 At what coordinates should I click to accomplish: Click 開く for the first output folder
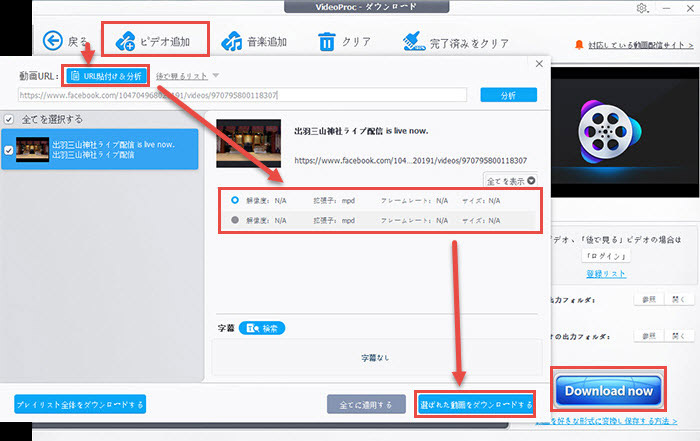pos(679,299)
